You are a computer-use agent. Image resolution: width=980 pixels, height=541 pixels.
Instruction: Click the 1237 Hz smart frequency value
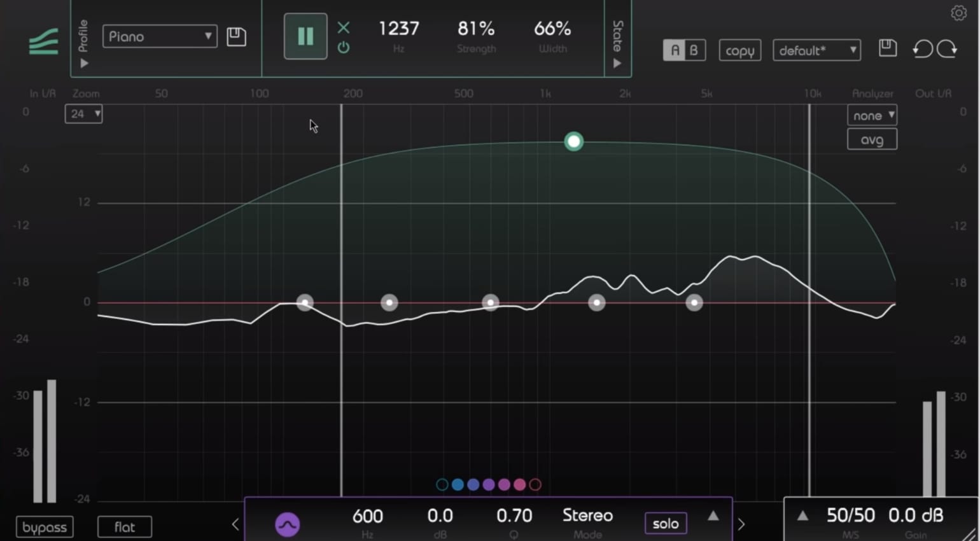(398, 29)
